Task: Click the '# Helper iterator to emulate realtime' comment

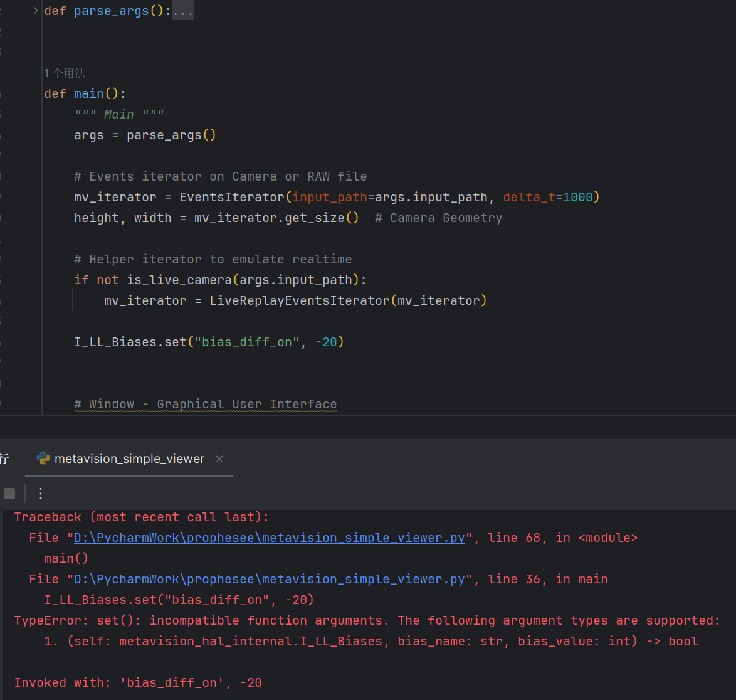Action: click(x=213, y=259)
